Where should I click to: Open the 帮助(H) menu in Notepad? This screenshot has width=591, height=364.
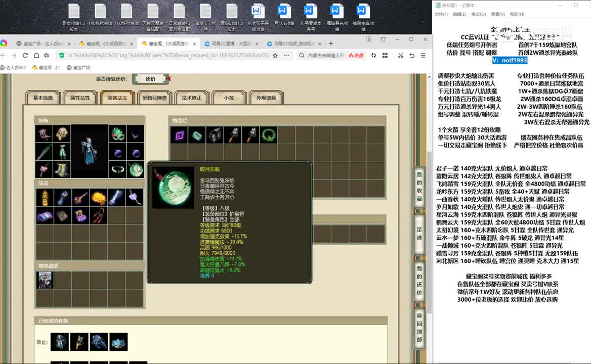pyautogui.click(x=517, y=14)
